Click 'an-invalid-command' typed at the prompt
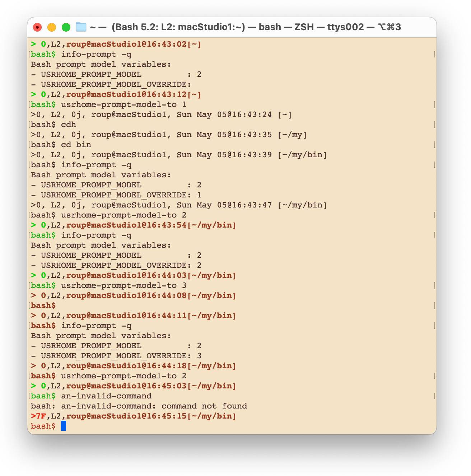 [106, 396]
